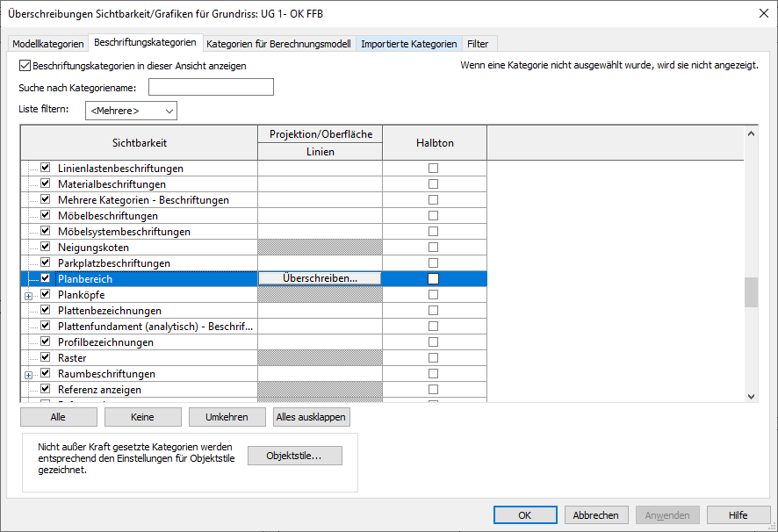Switch to the Modellkategorien tab
The image size is (778, 532).
48,44
